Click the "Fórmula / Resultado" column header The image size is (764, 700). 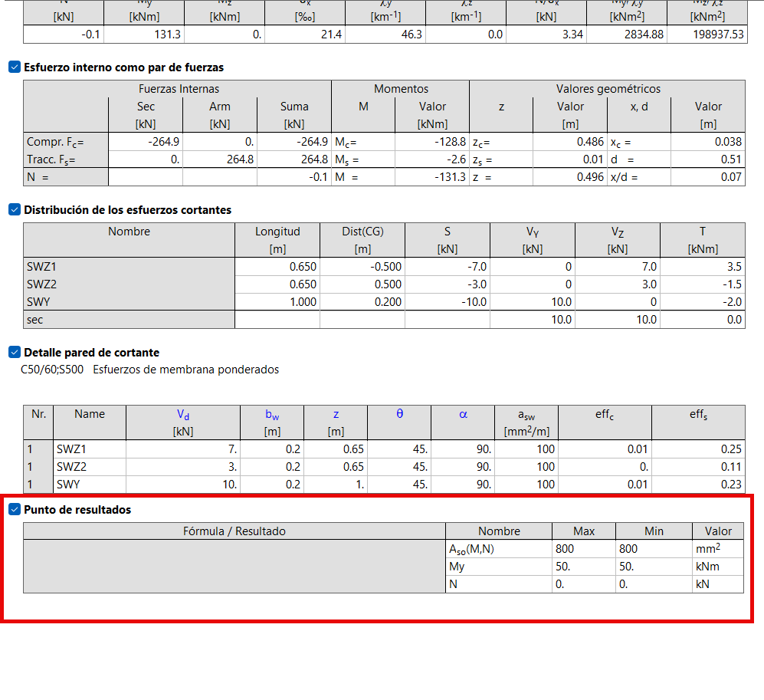(234, 531)
